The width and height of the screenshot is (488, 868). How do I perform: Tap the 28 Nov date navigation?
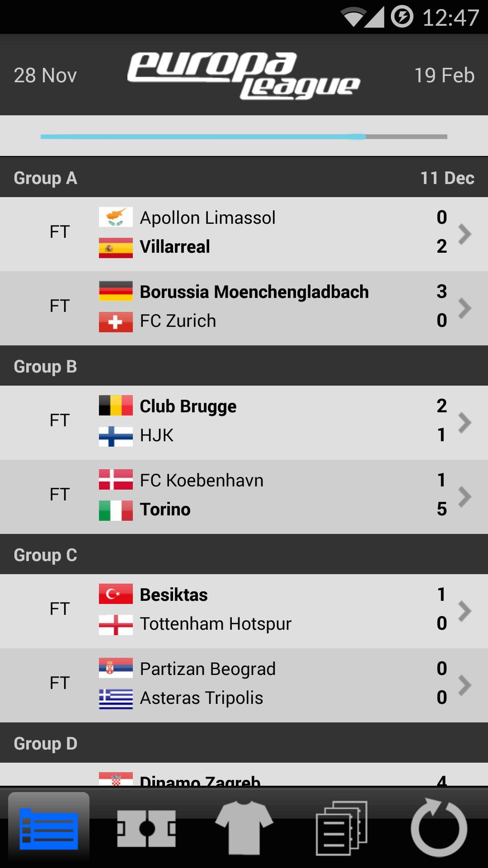click(x=44, y=75)
